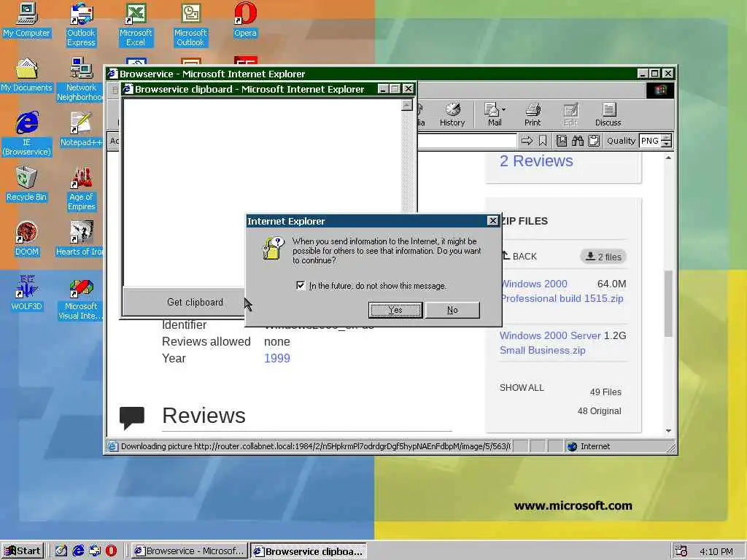747x560 pixels.
Task: Click the Quality PNG field
Action: pos(650,141)
